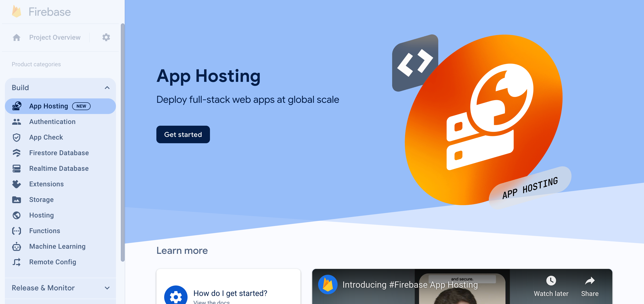This screenshot has height=304, width=644.
Task: Click the Firestore Database icon
Action: point(17,152)
